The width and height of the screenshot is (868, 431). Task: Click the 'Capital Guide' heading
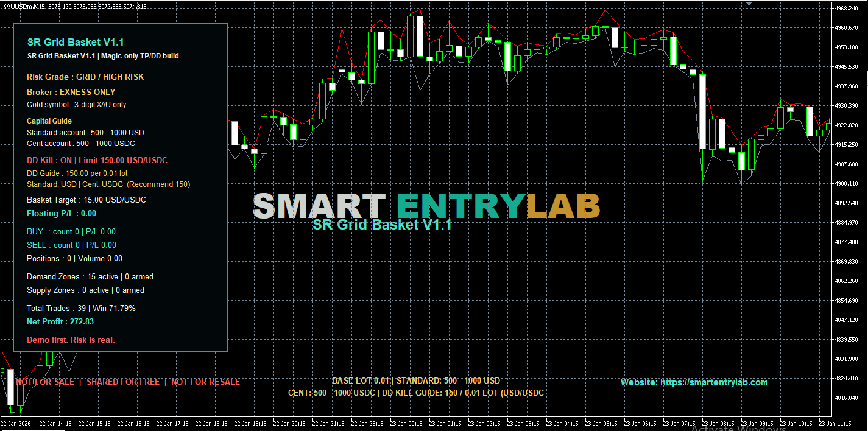[x=49, y=121]
